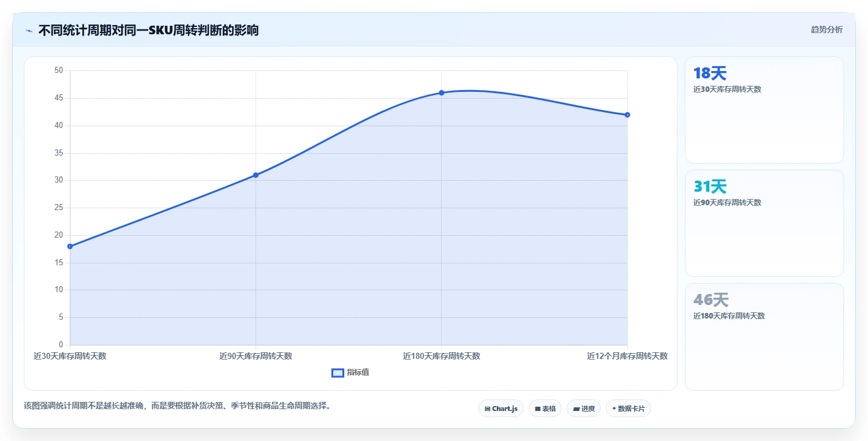Screen dimensions: 868x441
Task: Click the 表格 tag button
Action: [545, 409]
